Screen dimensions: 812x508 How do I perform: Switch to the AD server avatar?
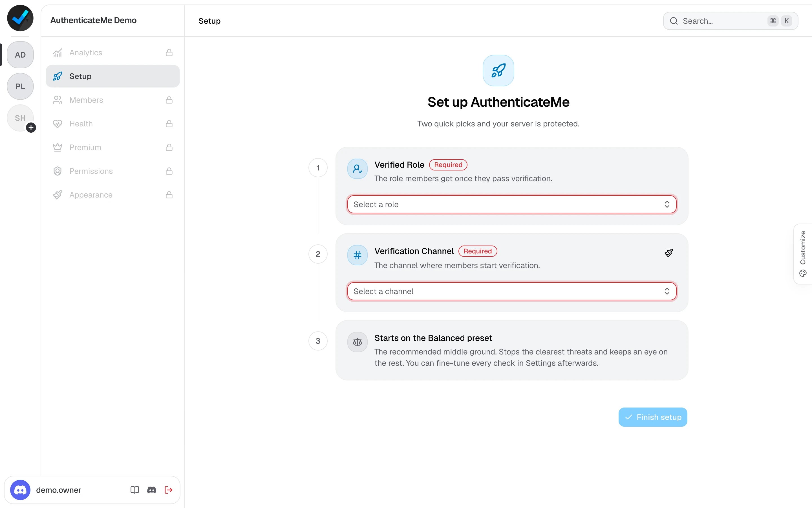[20, 55]
